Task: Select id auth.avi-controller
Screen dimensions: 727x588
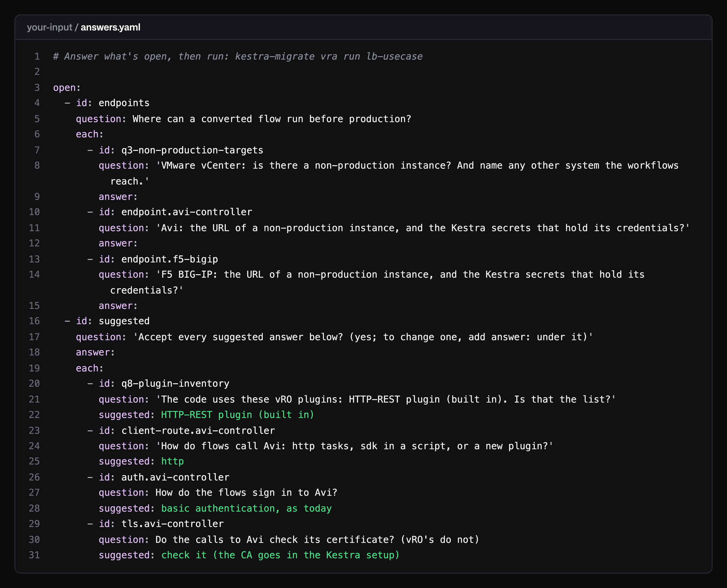Action: click(175, 477)
